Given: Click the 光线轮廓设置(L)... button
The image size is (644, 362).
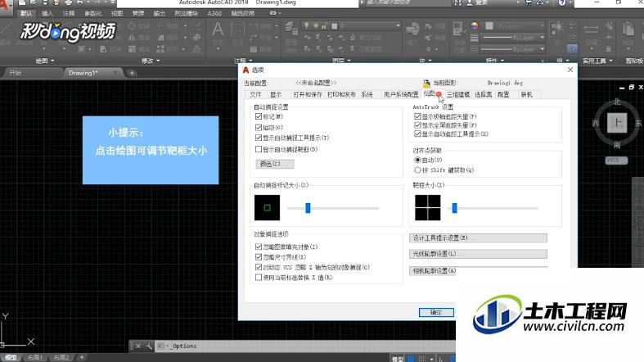Looking at the screenshot, I should [478, 254].
